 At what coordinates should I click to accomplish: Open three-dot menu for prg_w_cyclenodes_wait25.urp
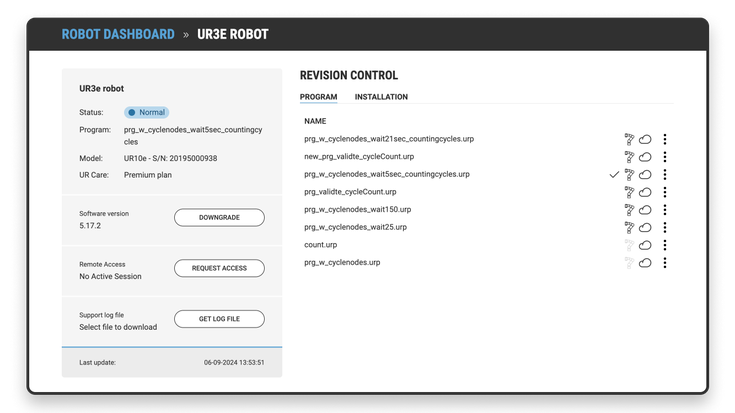(665, 227)
